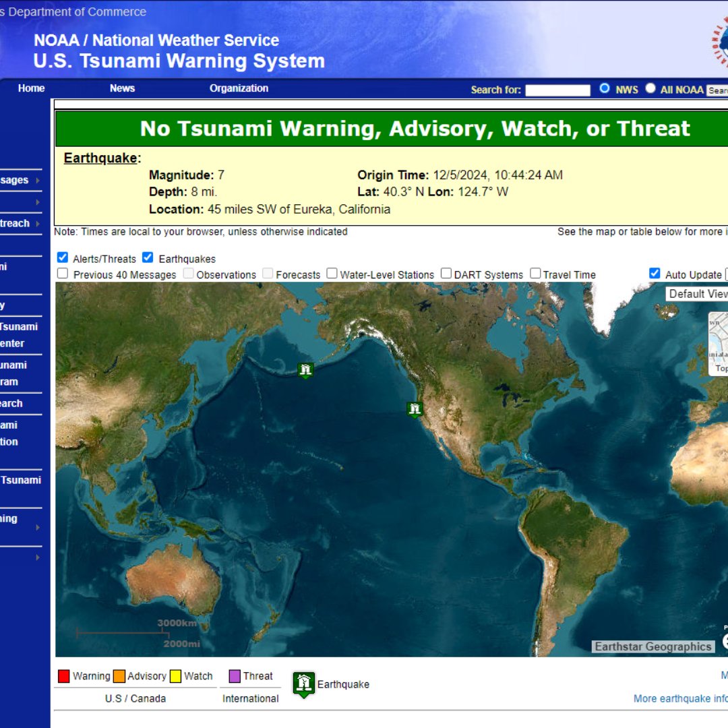The image size is (728, 728).
Task: Open the Research sidebar link
Action: click(11, 404)
